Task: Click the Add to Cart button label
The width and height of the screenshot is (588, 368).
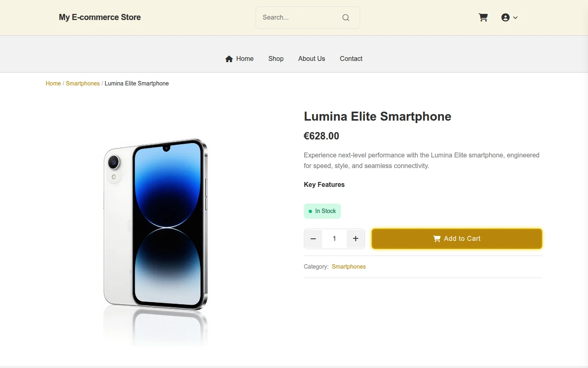Action: 462,239
